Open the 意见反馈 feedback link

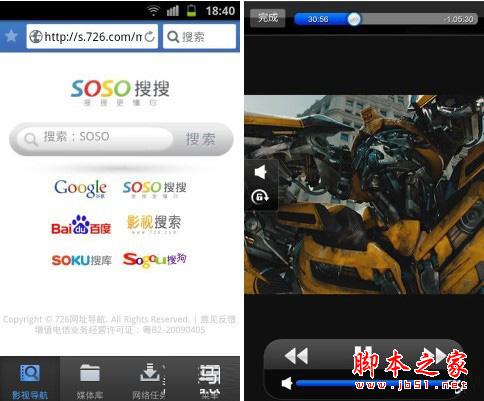pos(218,319)
